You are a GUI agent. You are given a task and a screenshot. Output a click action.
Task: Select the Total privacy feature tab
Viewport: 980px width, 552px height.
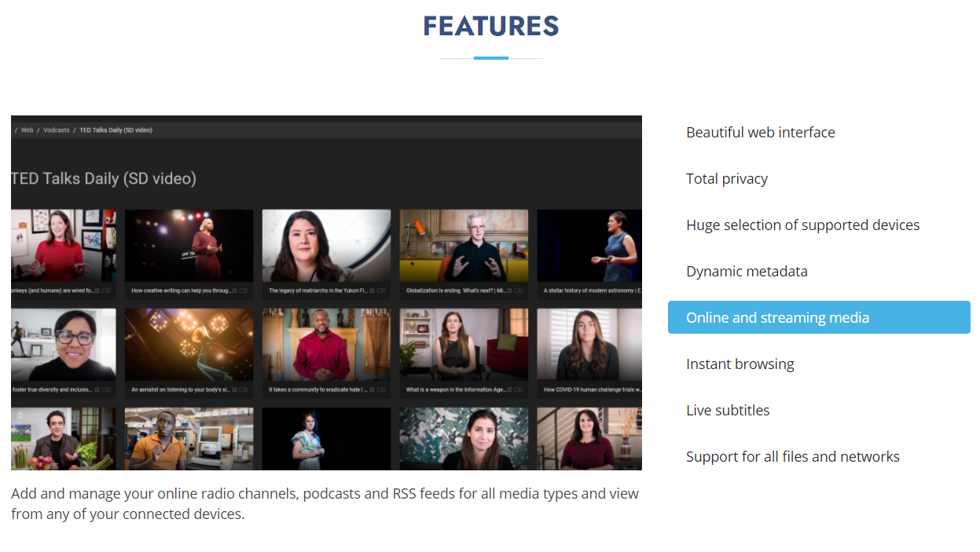[819, 178]
